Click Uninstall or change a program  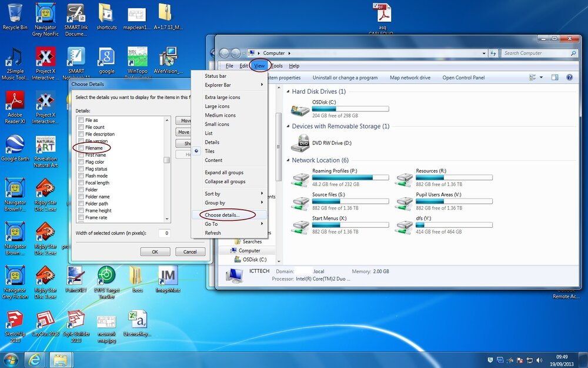coord(345,78)
